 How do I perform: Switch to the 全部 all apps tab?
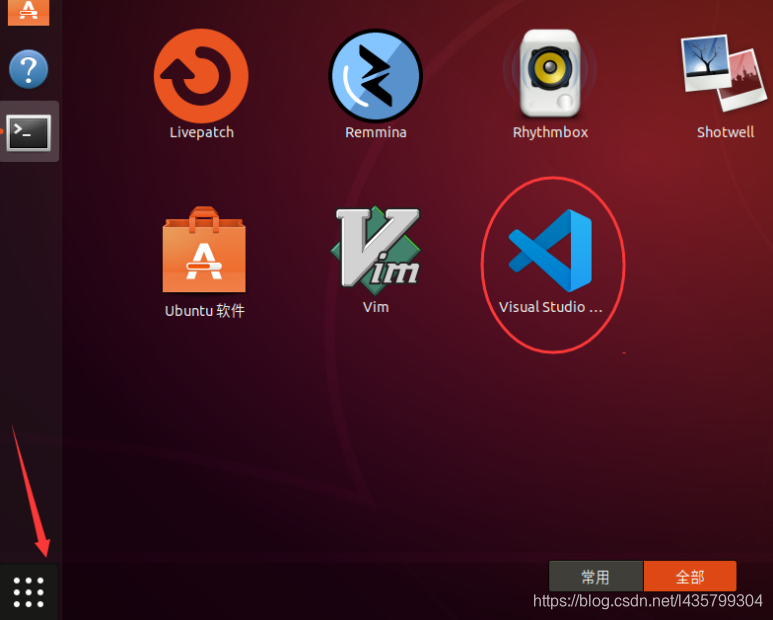click(690, 576)
